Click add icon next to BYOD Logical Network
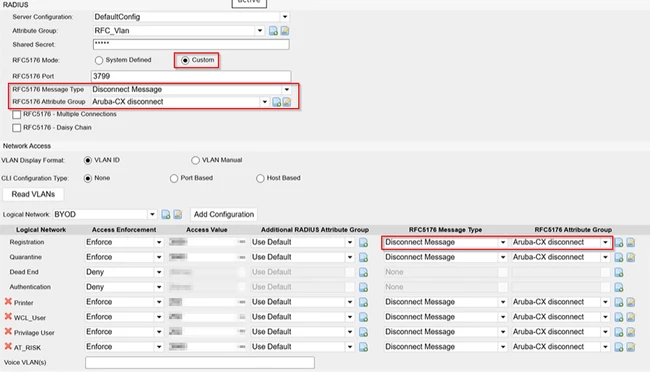Screen dimensions: 650x372 (x=166, y=214)
